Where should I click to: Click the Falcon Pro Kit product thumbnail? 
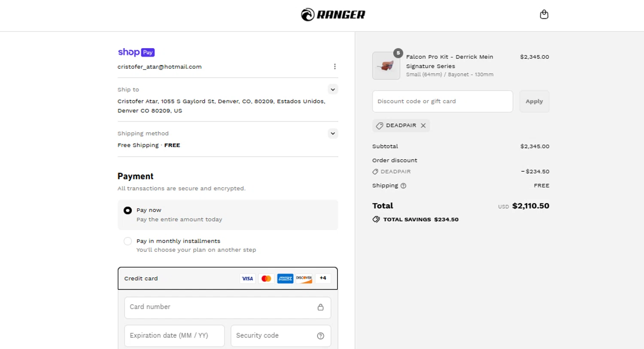[386, 66]
